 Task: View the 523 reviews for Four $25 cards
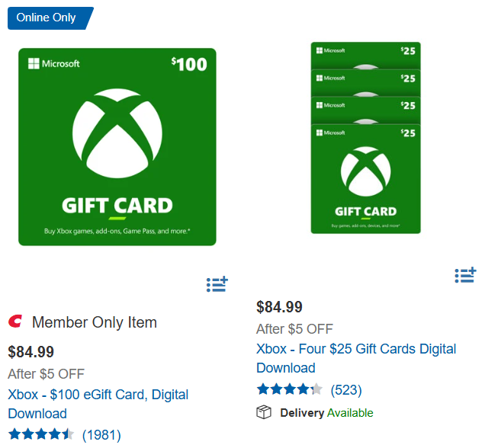click(345, 390)
